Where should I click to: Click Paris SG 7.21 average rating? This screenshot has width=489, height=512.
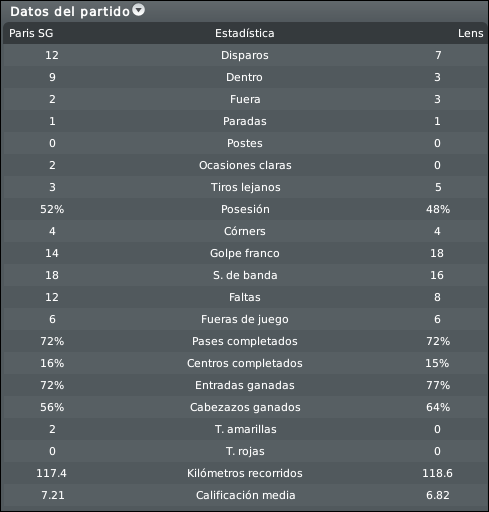point(53,495)
